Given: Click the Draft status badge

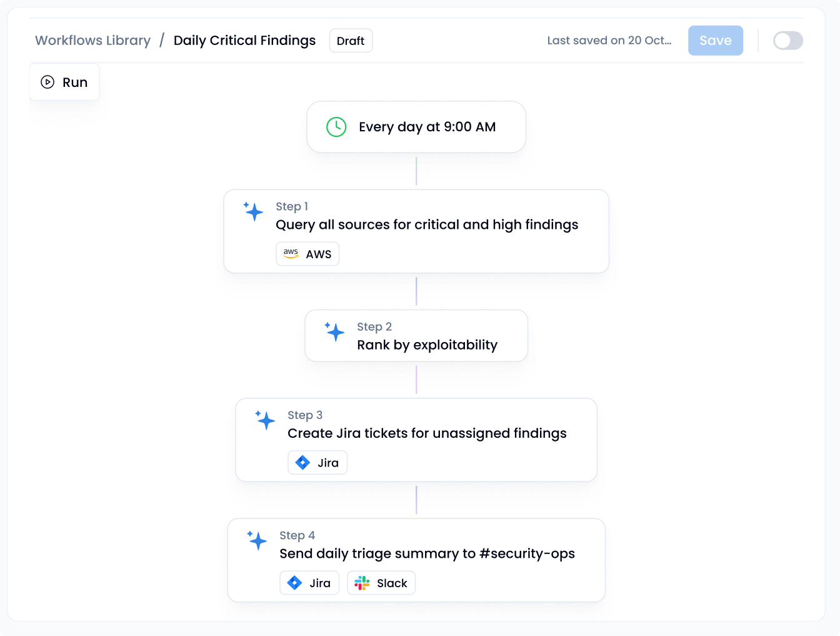Looking at the screenshot, I should 351,41.
